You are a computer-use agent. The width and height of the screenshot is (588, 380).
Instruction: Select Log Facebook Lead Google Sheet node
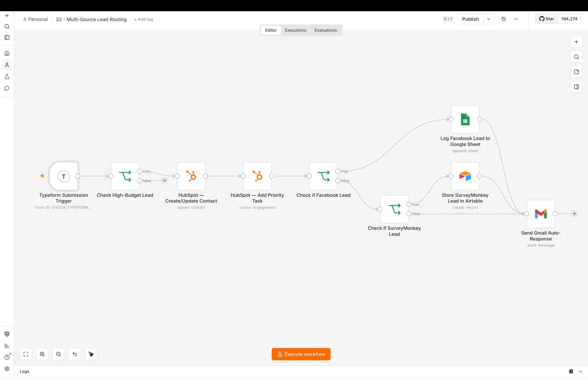click(x=465, y=119)
